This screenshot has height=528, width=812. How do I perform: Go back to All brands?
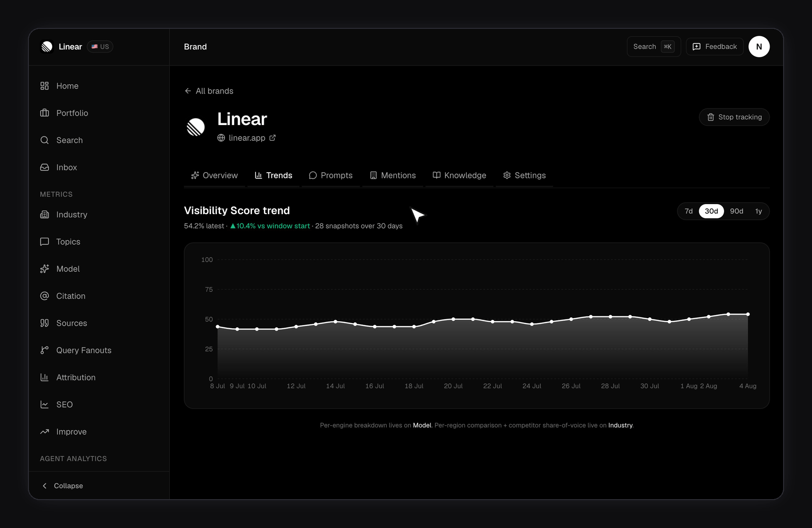coord(209,91)
